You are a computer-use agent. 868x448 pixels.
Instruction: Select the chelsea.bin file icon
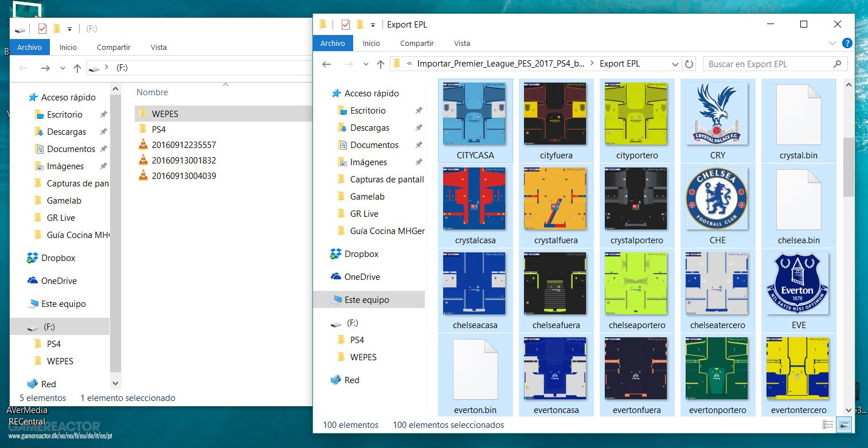[799, 200]
